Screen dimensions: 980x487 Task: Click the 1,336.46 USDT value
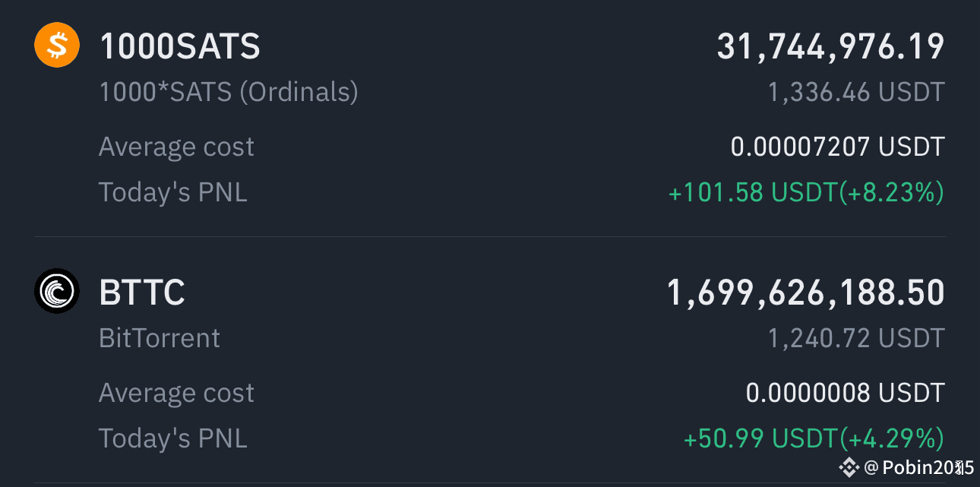[x=856, y=93]
